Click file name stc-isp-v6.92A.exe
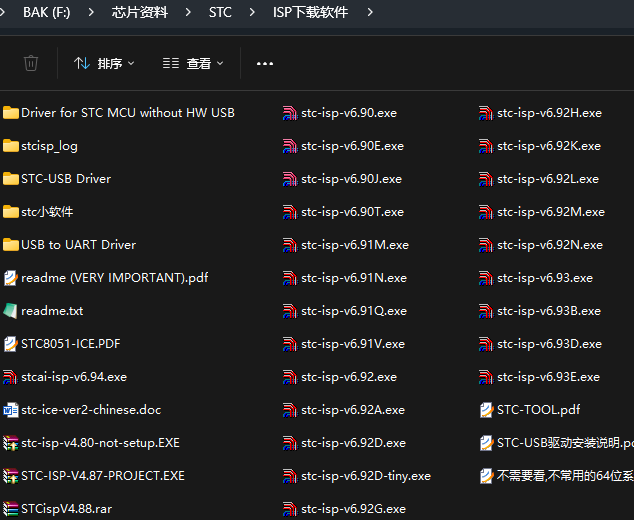 tap(353, 410)
